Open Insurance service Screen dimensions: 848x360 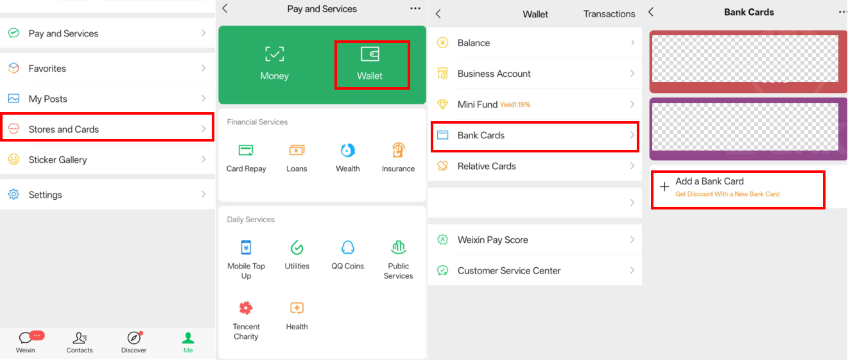coord(398,157)
